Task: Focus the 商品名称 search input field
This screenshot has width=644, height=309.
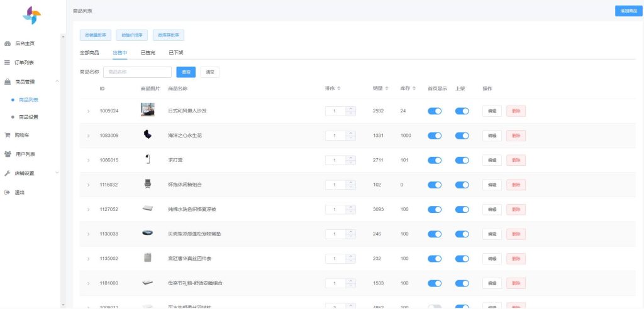Action: [x=137, y=72]
